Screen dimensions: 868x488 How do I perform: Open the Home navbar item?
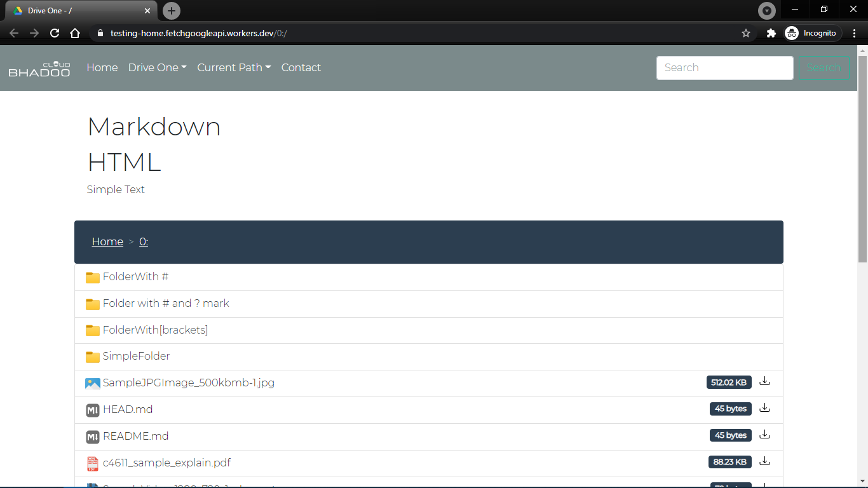102,67
